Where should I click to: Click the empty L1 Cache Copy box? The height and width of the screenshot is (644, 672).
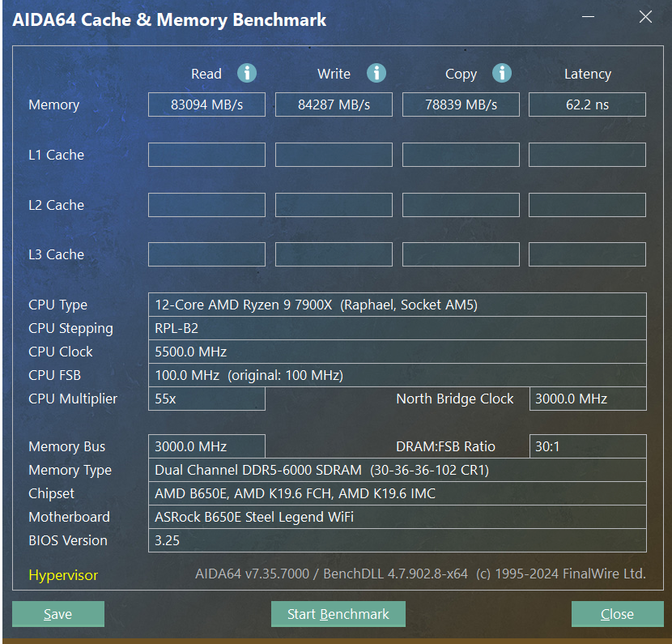[x=461, y=155]
